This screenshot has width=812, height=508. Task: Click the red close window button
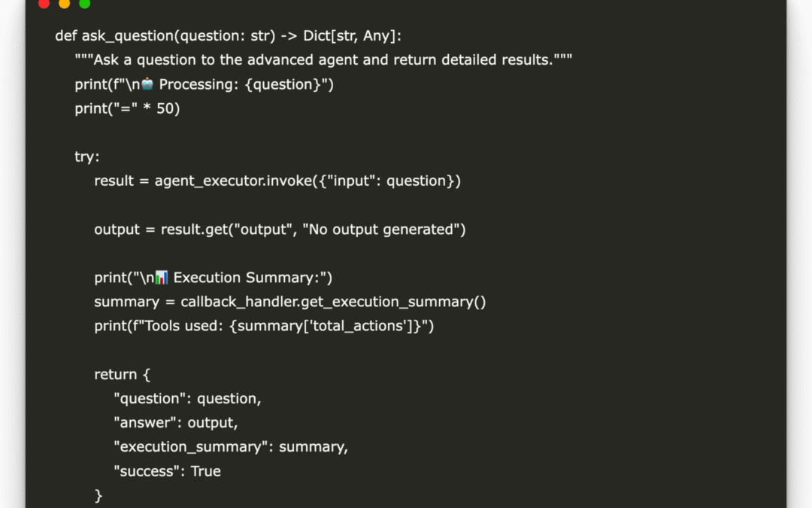tap(44, 4)
